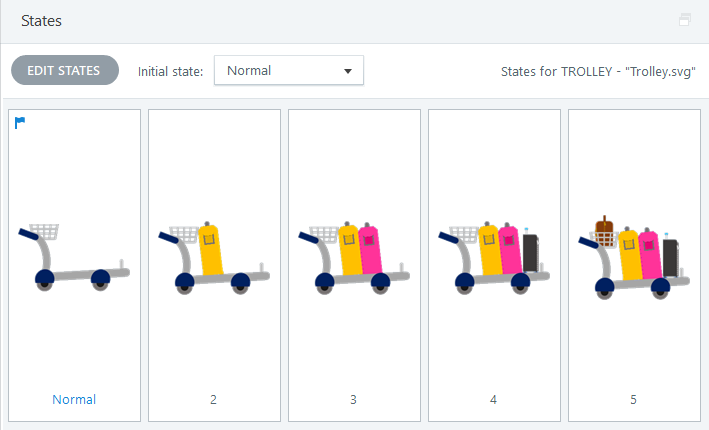Click the yellow suitcase in state 5
709x430 pixels.
point(631,255)
